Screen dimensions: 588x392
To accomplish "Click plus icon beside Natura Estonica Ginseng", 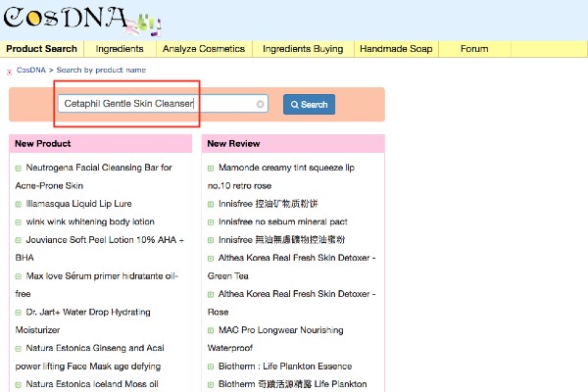I will (18, 349).
